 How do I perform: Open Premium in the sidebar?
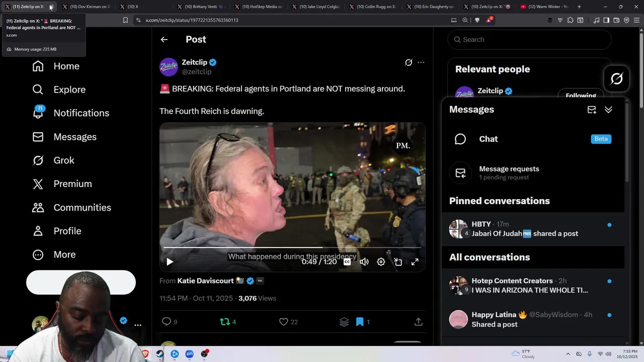(x=62, y=184)
